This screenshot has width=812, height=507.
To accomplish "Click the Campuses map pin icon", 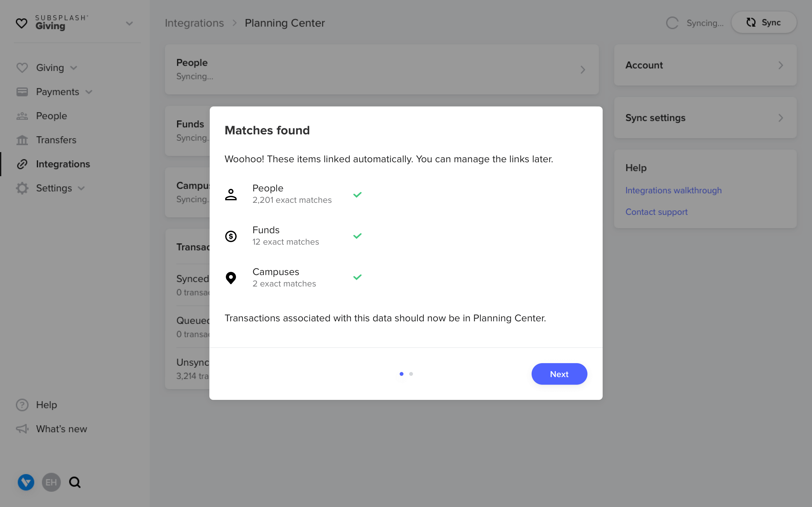I will pyautogui.click(x=231, y=278).
